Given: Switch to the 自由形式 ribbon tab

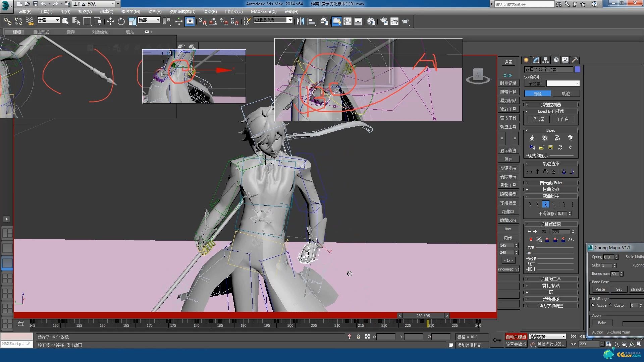Looking at the screenshot, I should [41, 32].
